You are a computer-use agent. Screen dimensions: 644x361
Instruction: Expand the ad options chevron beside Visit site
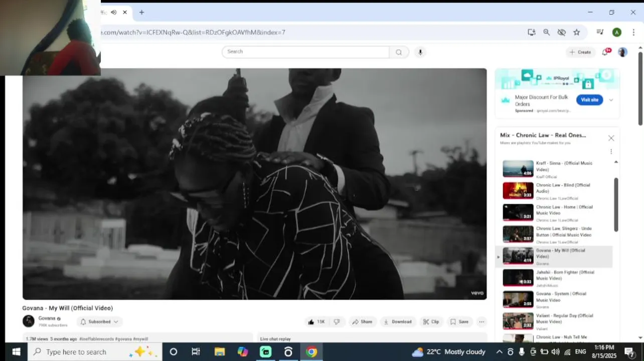[x=611, y=100]
